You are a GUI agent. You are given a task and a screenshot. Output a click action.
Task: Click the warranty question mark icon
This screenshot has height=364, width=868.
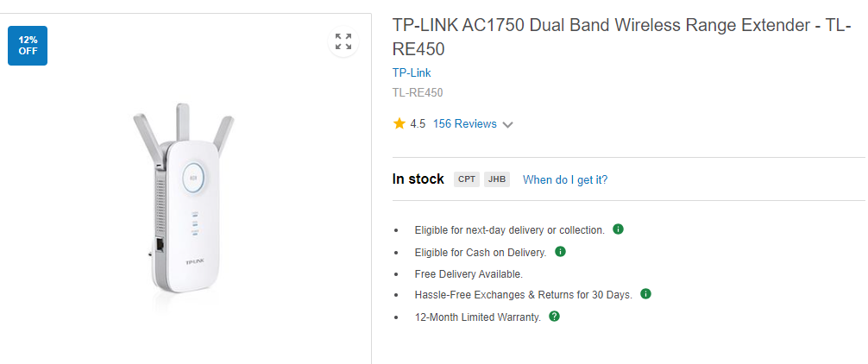(554, 317)
